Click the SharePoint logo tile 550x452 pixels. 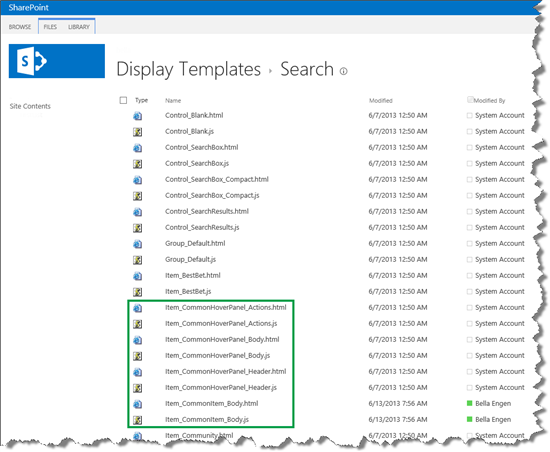point(57,61)
